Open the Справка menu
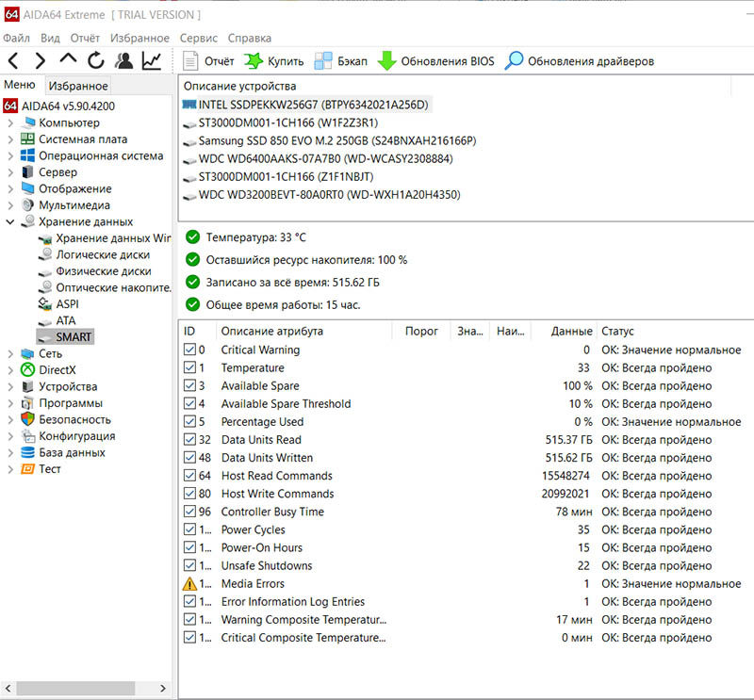Screen dimensions: 754x700 coord(249,38)
